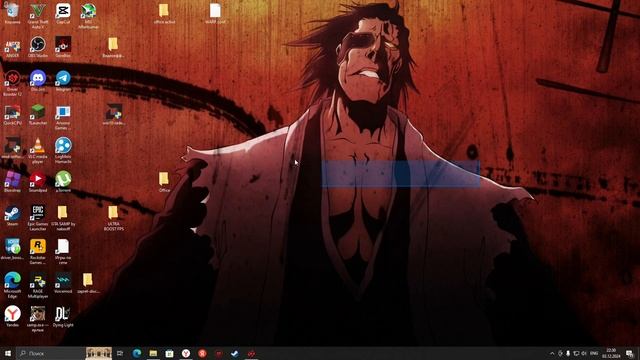The height and width of the screenshot is (360, 640).
Task: Open Steam from the taskbar
Action: point(235,353)
